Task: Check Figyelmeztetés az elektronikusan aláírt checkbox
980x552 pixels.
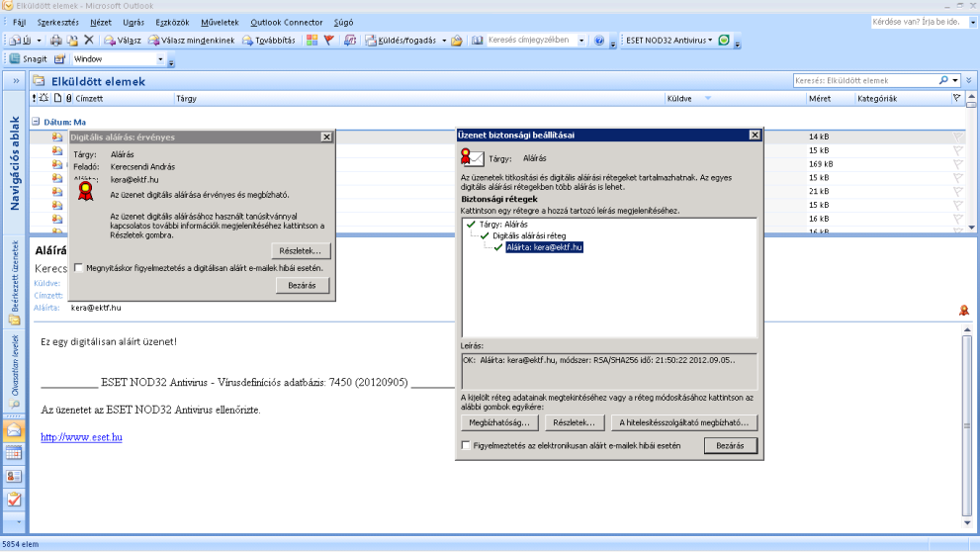Action: (x=466, y=445)
